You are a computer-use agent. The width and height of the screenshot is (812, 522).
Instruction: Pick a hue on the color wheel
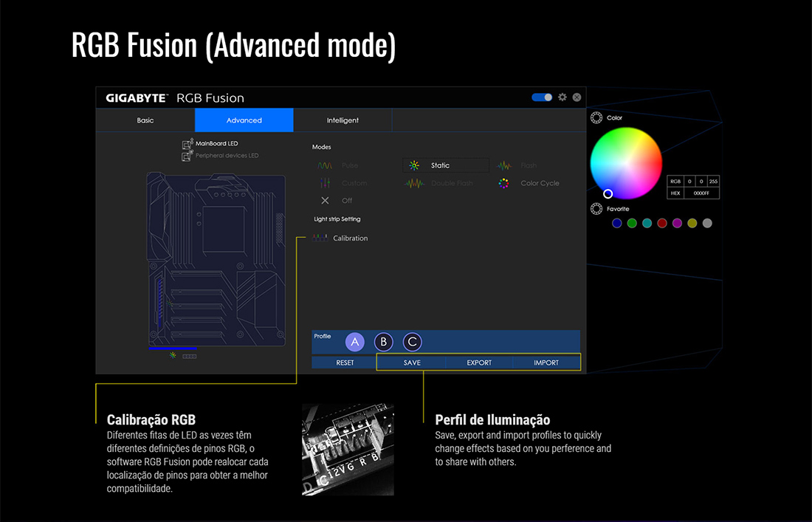[626, 163]
